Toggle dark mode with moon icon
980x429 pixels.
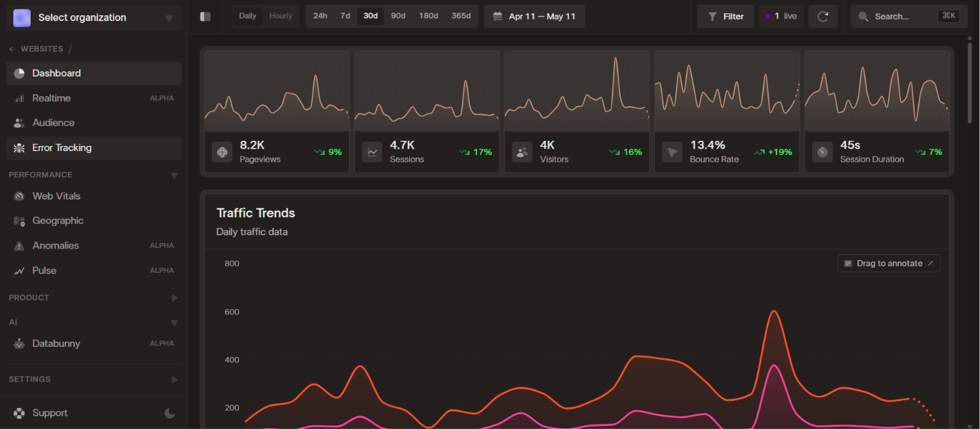click(170, 413)
